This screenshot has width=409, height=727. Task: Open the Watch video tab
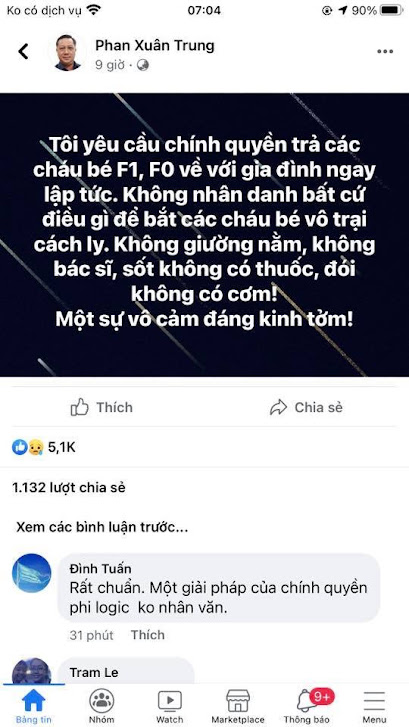(x=170, y=706)
